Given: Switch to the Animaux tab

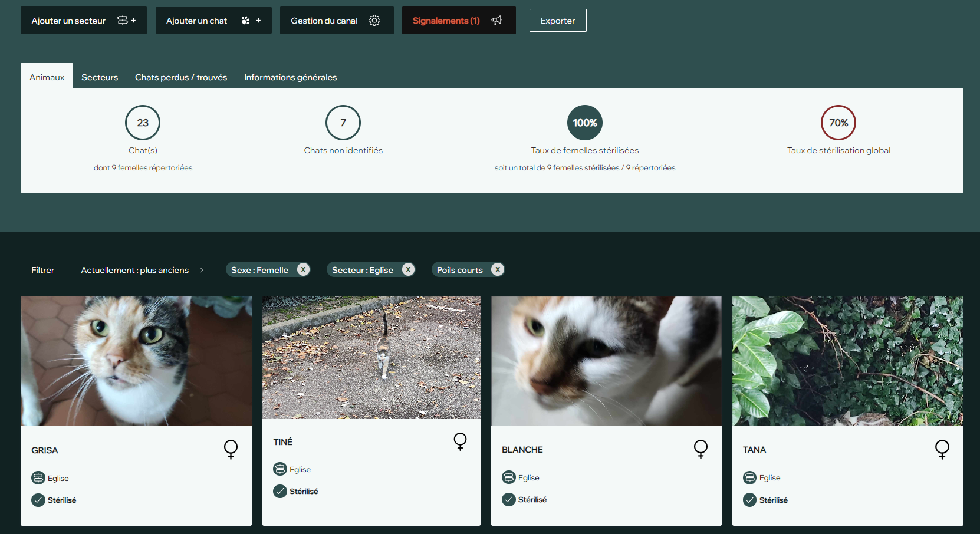Looking at the screenshot, I should pyautogui.click(x=47, y=77).
